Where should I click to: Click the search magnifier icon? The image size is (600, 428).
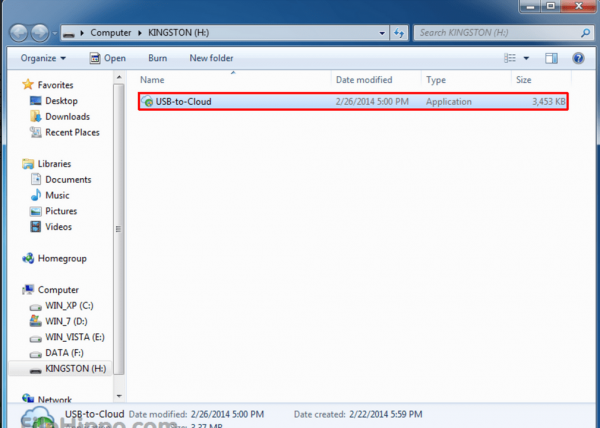[585, 33]
